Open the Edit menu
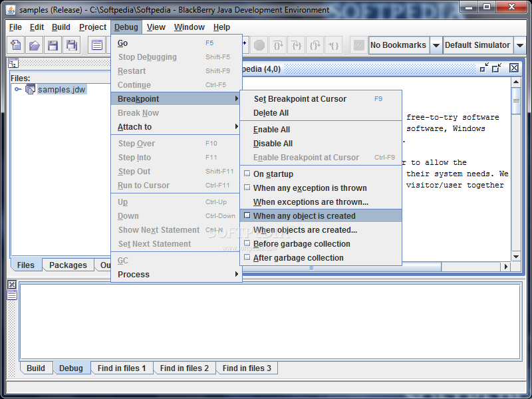The height and width of the screenshot is (399, 532). (x=37, y=27)
